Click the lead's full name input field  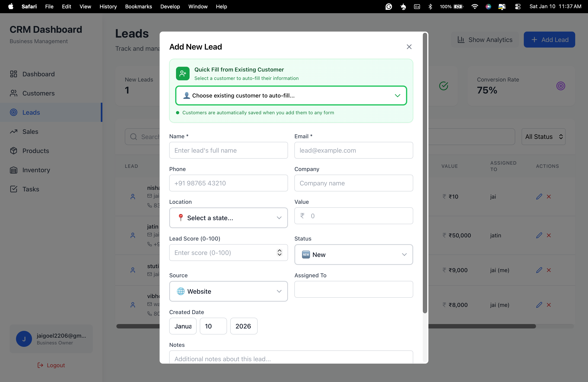[x=228, y=150]
